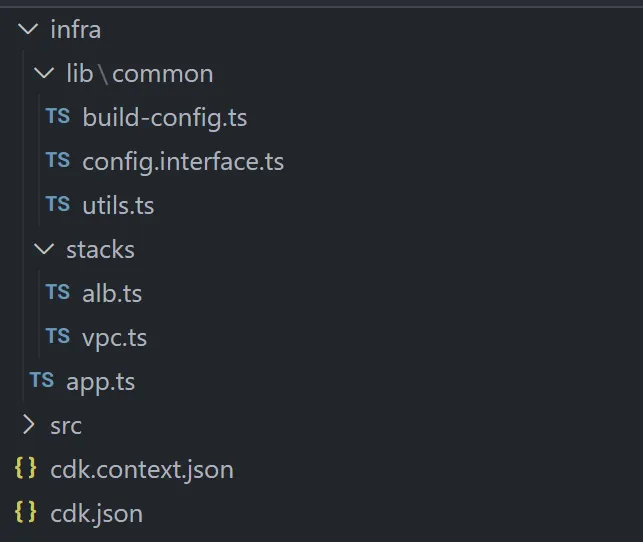The width and height of the screenshot is (643, 542).
Task: Click the TypeScript icon beside build-config.ts
Action: (x=58, y=117)
